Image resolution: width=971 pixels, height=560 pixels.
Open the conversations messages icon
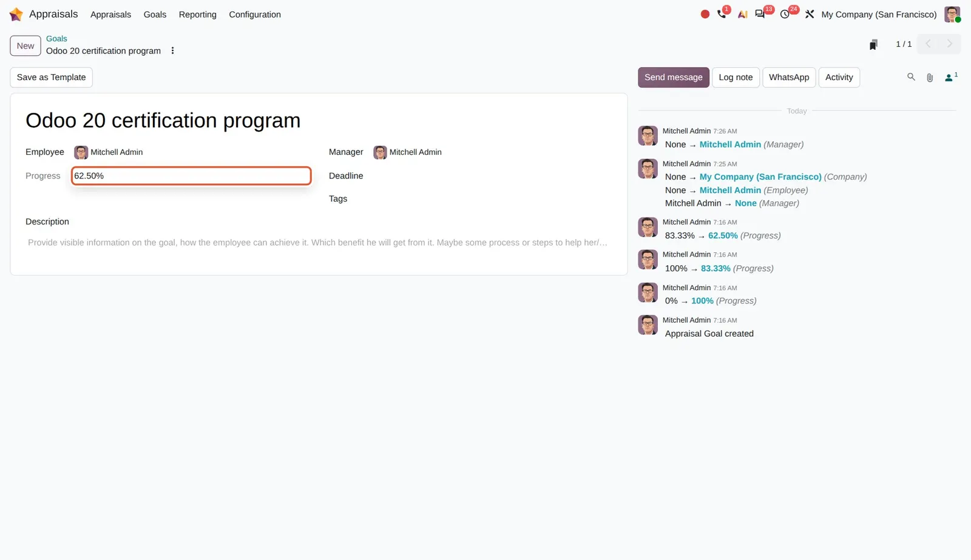point(760,14)
